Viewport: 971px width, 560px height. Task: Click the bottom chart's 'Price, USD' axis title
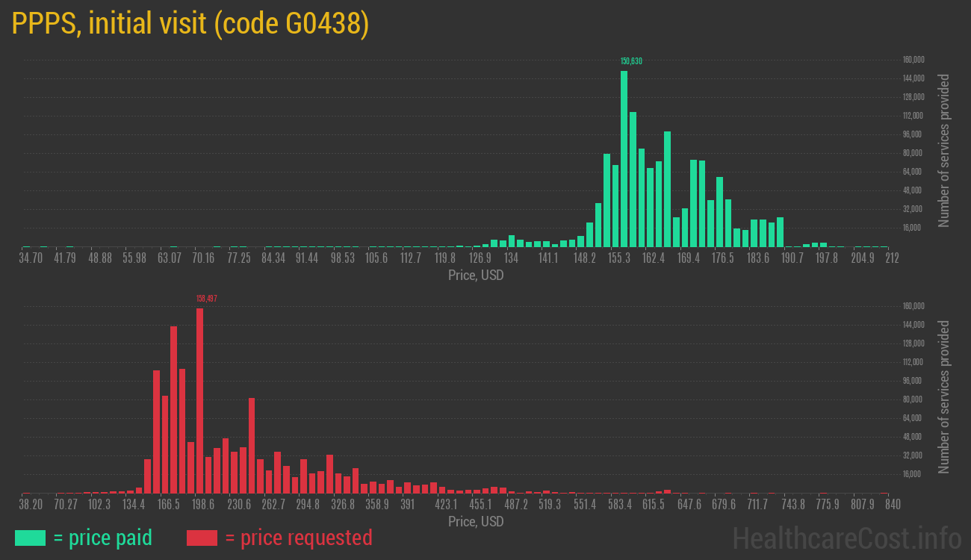click(x=476, y=522)
